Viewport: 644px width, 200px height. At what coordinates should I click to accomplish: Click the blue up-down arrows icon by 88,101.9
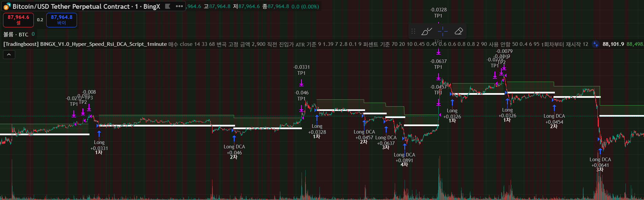595,44
